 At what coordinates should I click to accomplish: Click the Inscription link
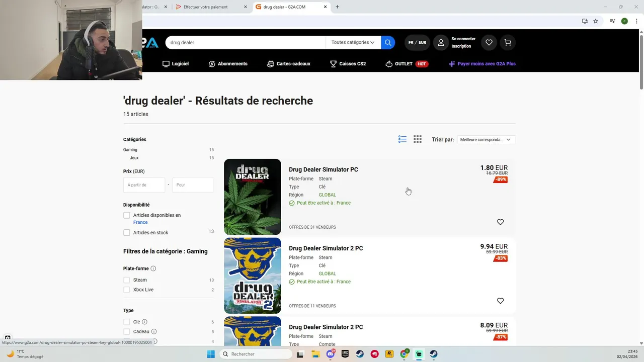pos(461,46)
